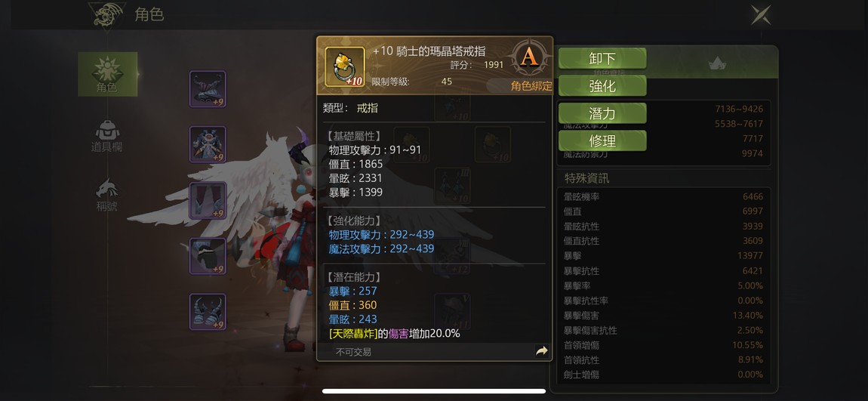Click the crown icon in the info panel header
The height and width of the screenshot is (401, 868).
[717, 63]
